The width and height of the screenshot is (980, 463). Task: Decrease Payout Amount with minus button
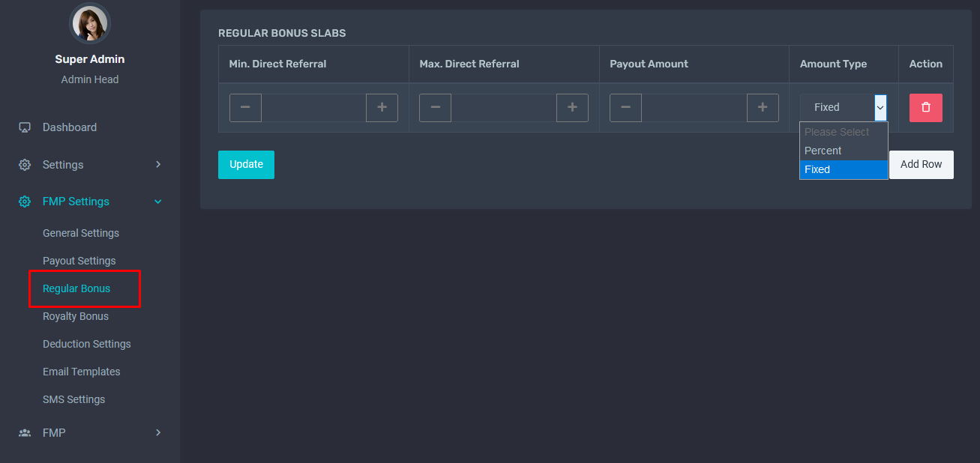pyautogui.click(x=625, y=108)
